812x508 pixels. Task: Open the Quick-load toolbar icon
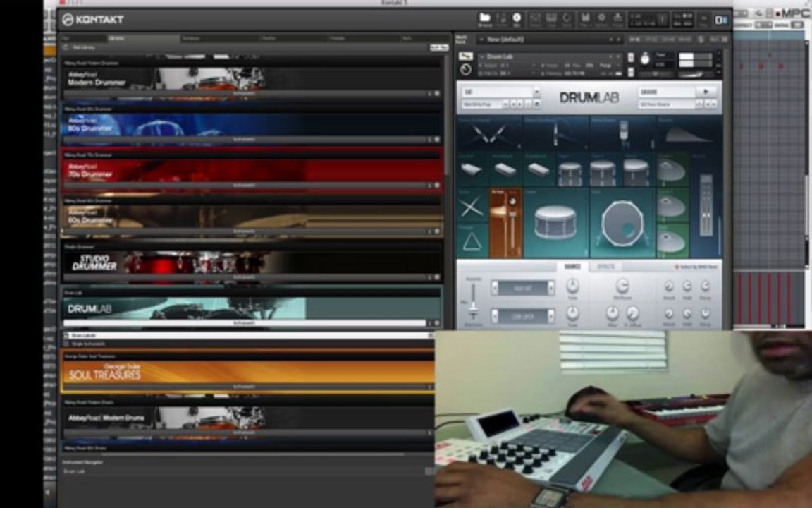point(567,20)
